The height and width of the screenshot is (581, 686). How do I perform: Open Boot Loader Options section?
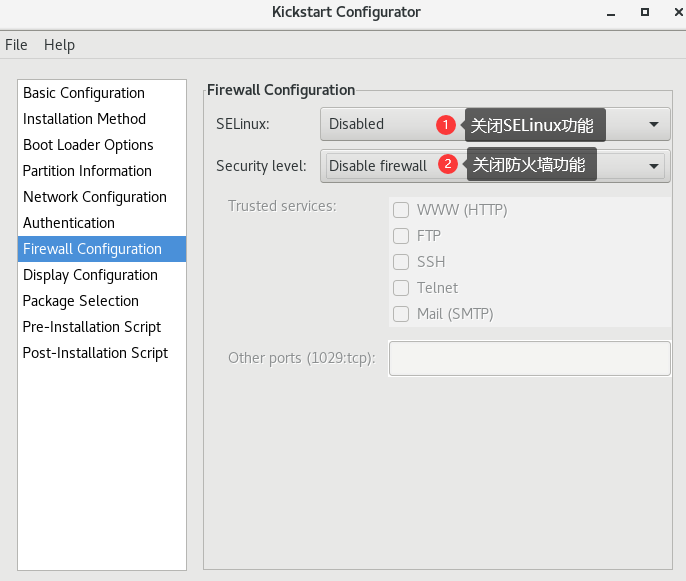102,145
